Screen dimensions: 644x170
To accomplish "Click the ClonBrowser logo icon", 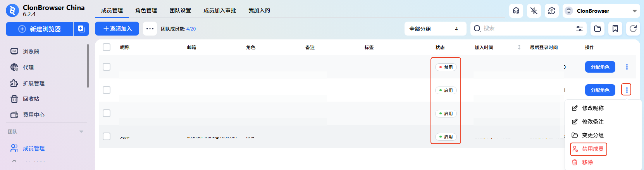I will coord(12,10).
